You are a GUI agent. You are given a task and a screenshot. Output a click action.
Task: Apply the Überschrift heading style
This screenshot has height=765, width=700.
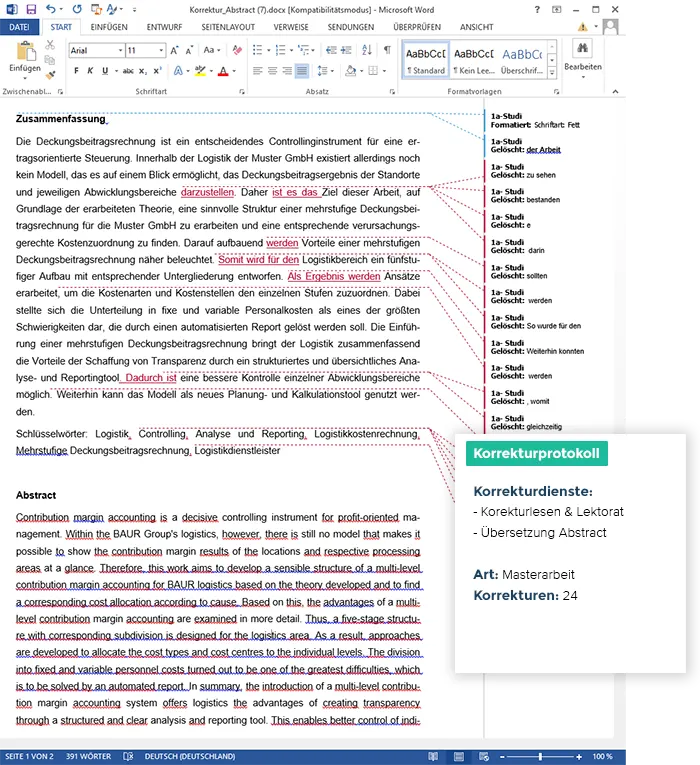tap(522, 60)
